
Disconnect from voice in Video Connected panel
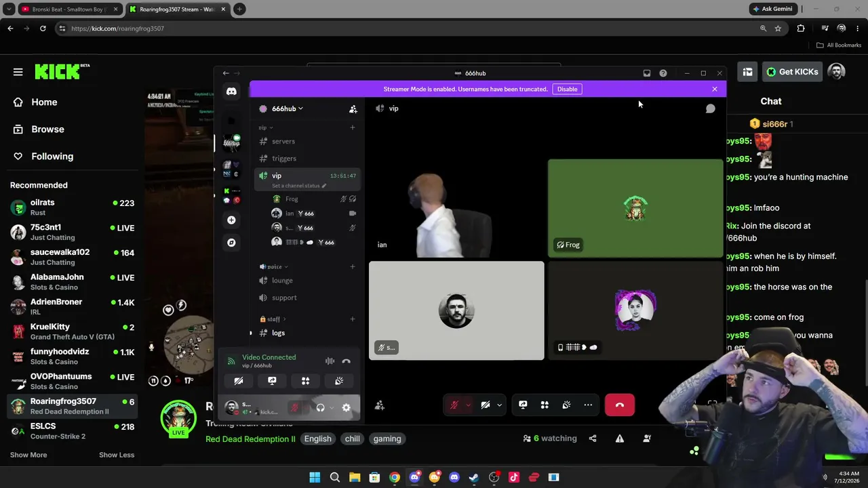(x=346, y=361)
